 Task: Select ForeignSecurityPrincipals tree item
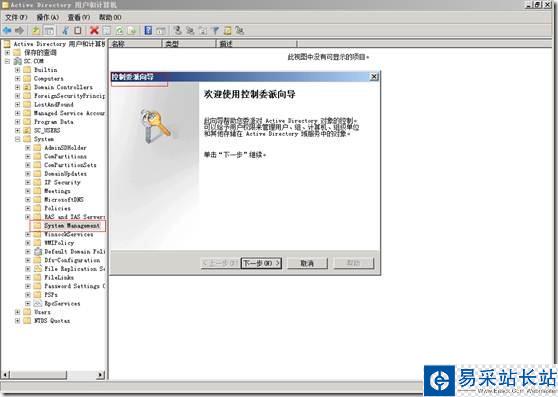point(69,96)
